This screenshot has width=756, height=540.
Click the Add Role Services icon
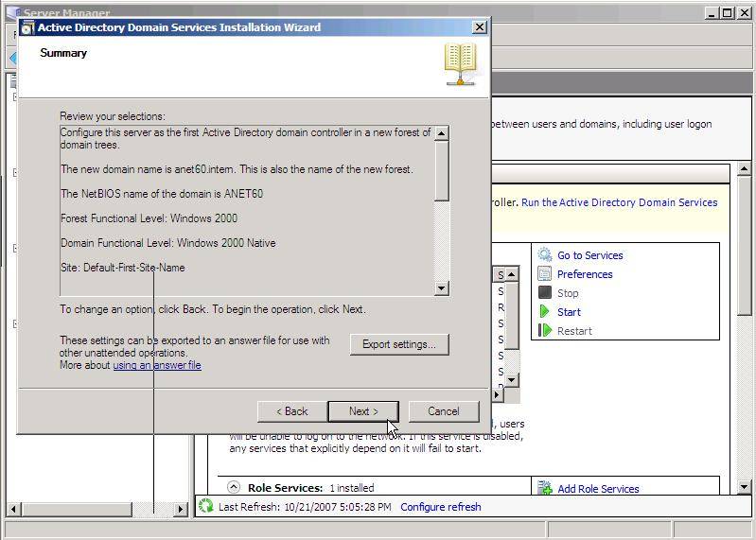point(545,487)
